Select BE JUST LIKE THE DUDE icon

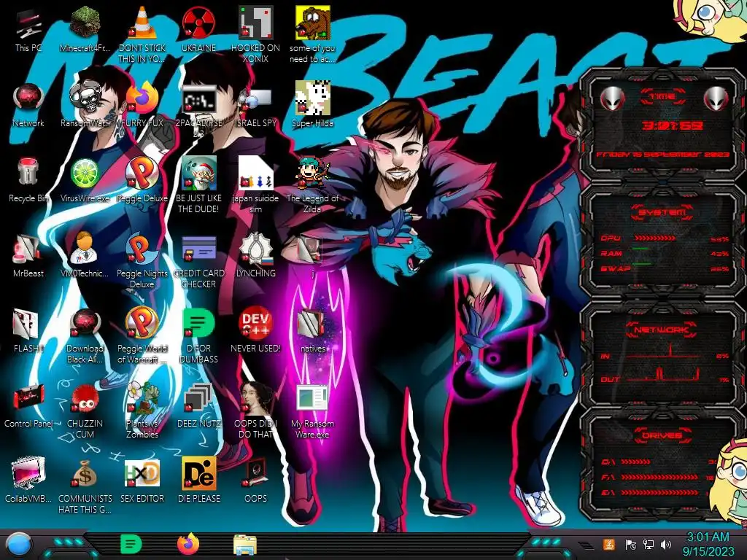pyautogui.click(x=198, y=174)
